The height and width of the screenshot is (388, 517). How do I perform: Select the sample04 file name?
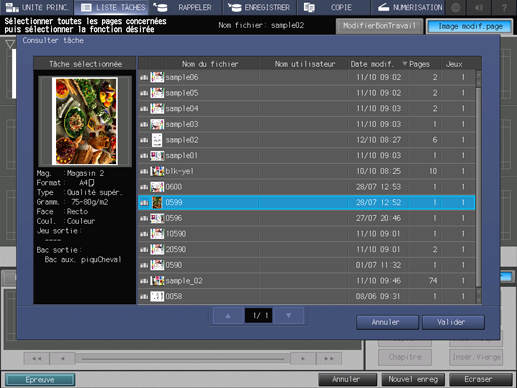pyautogui.click(x=182, y=109)
